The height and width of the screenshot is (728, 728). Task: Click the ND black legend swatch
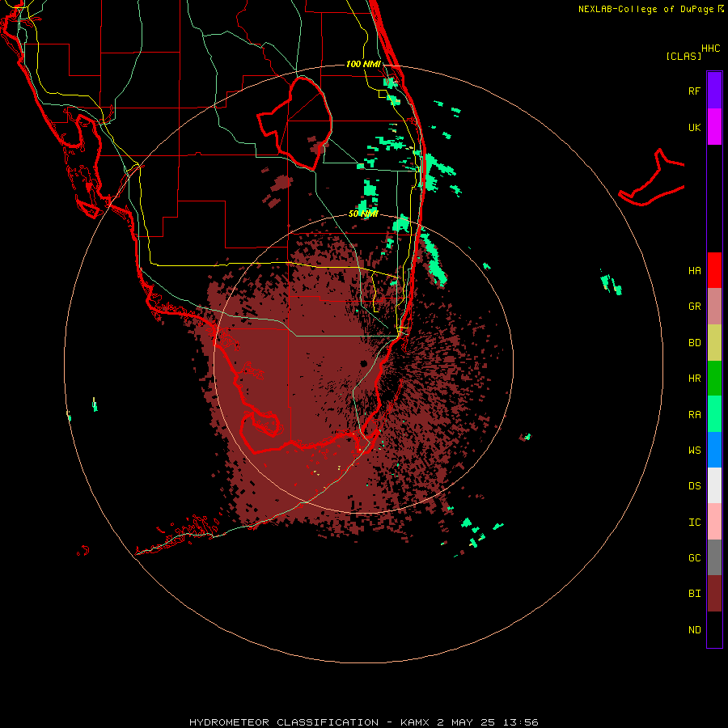tap(714, 629)
